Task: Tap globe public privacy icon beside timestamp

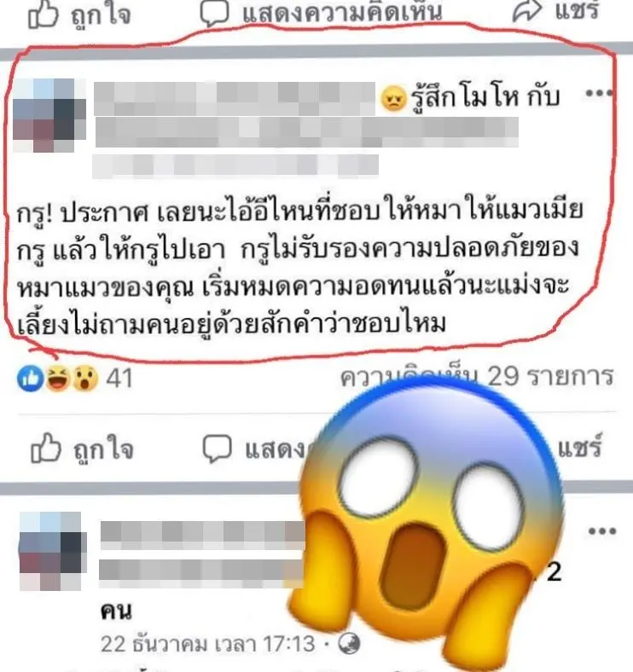Action: [349, 644]
